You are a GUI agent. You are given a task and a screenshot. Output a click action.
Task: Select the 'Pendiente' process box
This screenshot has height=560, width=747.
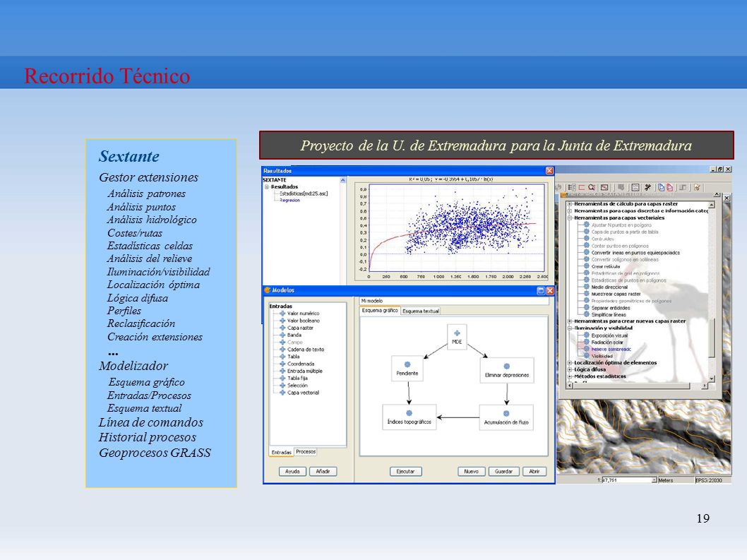[407, 368]
